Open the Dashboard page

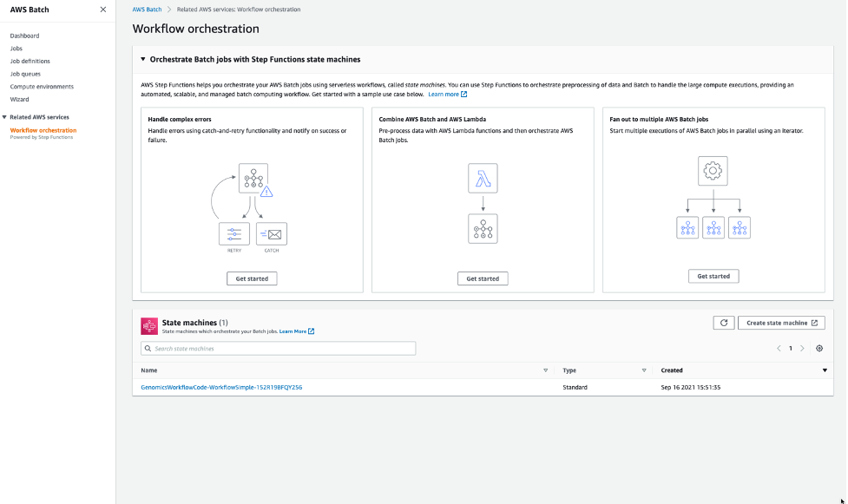tap(24, 36)
